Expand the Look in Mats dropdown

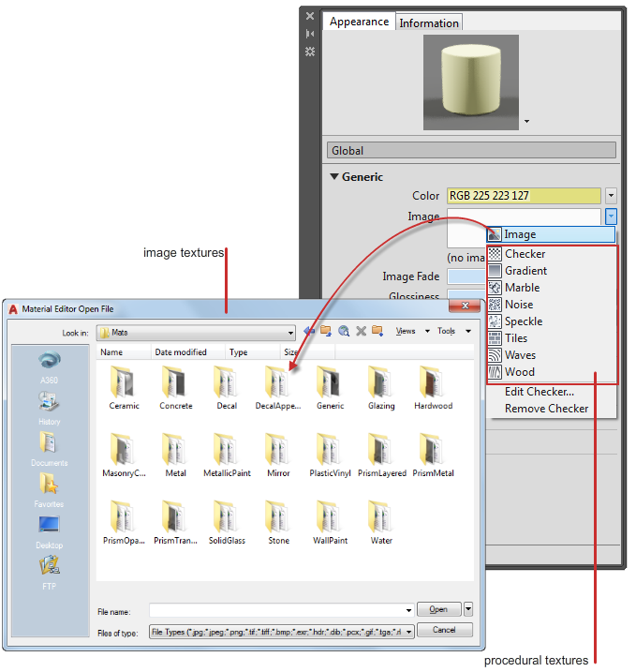[x=290, y=333]
